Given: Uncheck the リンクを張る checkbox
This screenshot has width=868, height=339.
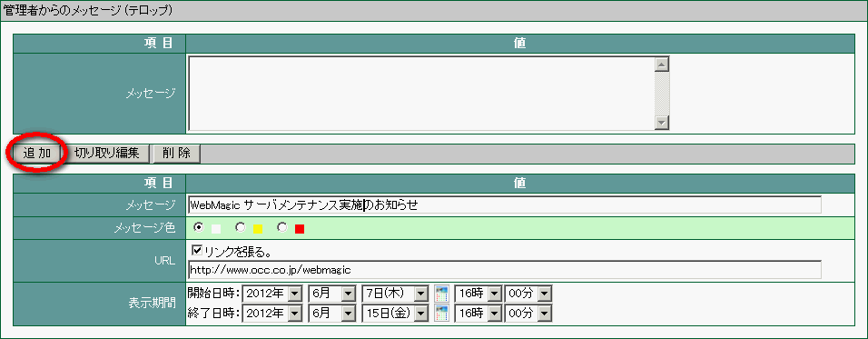Looking at the screenshot, I should point(198,251).
